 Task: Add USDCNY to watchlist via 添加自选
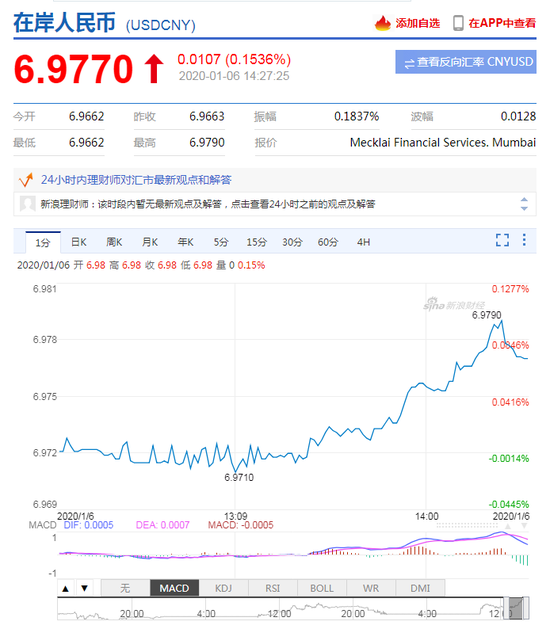coord(417,23)
